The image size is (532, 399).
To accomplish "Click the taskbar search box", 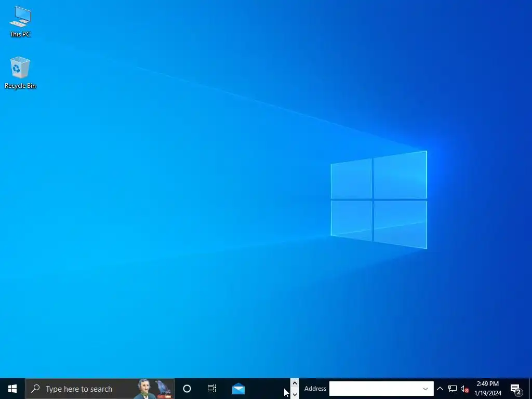I will click(100, 389).
